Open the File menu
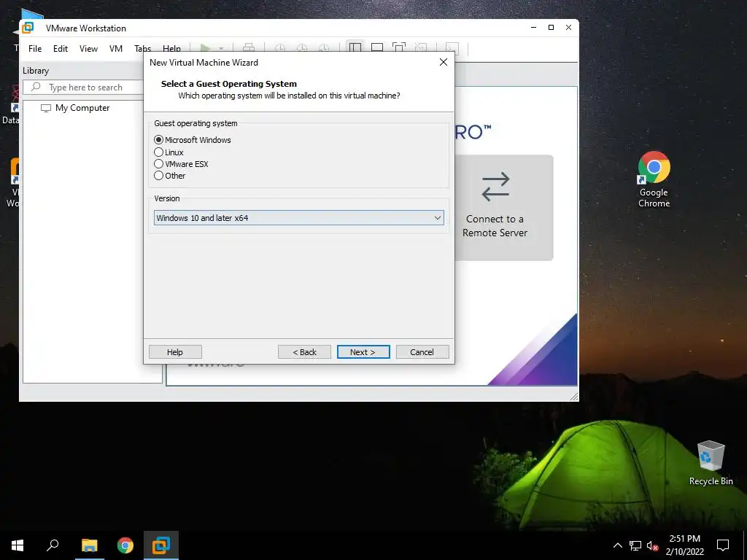The height and width of the screenshot is (560, 747). click(35, 49)
